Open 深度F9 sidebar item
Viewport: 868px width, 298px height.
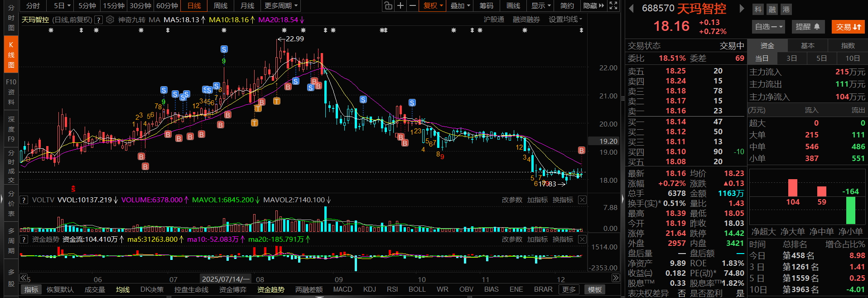click(x=11, y=129)
